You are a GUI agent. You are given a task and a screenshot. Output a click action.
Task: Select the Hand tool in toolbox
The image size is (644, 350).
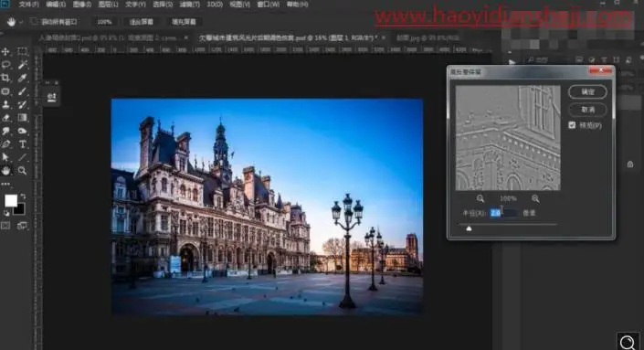[5, 171]
